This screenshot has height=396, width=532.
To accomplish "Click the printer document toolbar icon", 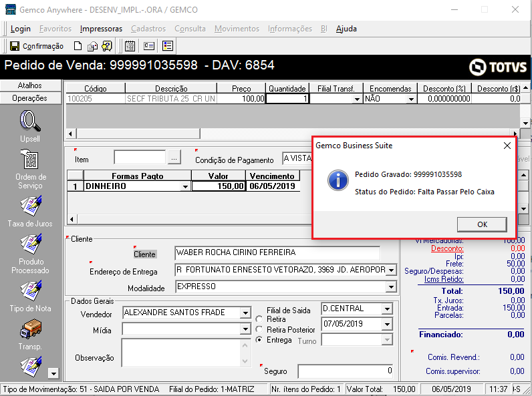I will [x=92, y=46].
